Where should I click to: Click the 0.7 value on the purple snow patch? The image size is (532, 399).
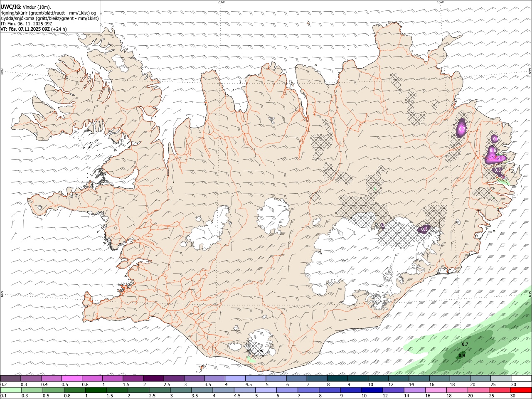pyautogui.click(x=462, y=130)
